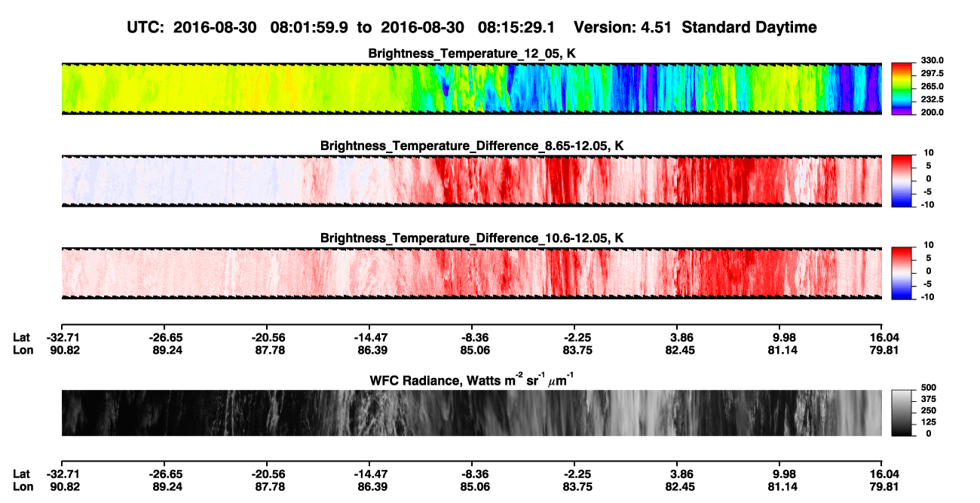Click the 200.0 color bar label

(933, 112)
